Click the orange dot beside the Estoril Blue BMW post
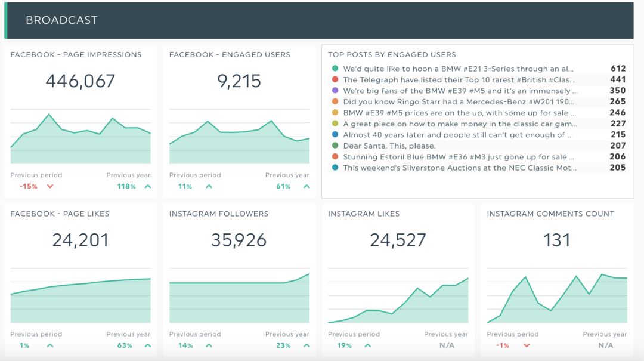Viewport: 644px width, 361px height. (335, 156)
